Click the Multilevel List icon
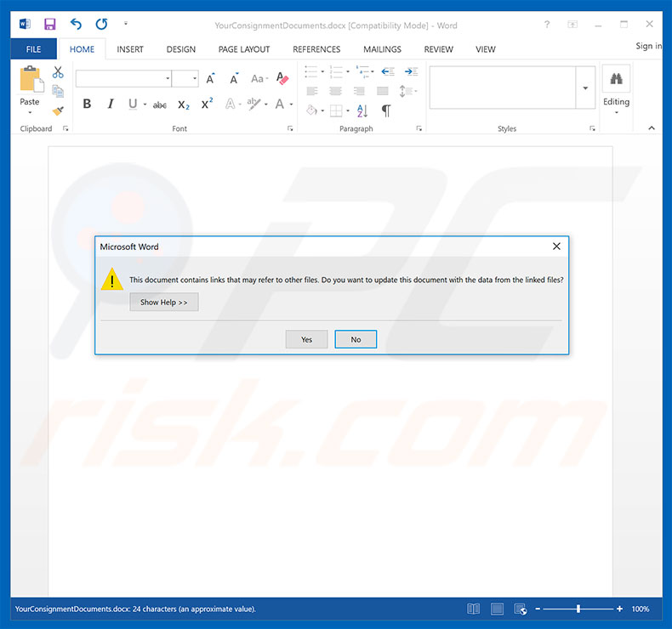672x629 pixels. click(362, 71)
